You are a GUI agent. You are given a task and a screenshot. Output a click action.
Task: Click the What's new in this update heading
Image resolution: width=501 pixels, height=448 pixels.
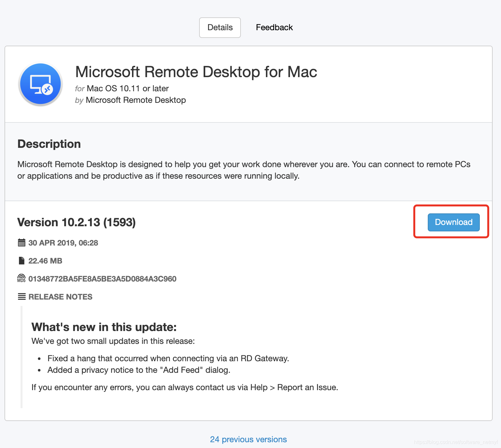(104, 327)
